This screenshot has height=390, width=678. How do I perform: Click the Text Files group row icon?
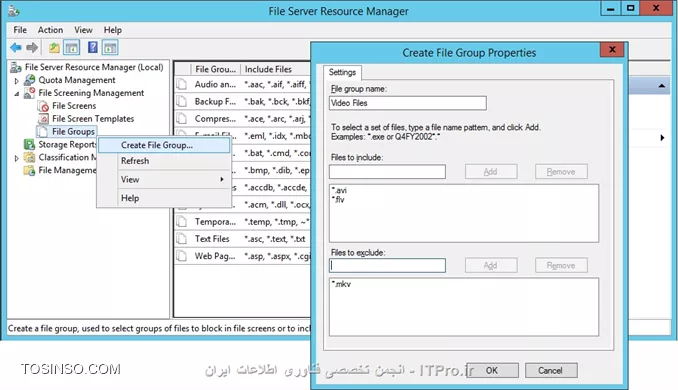coord(182,239)
